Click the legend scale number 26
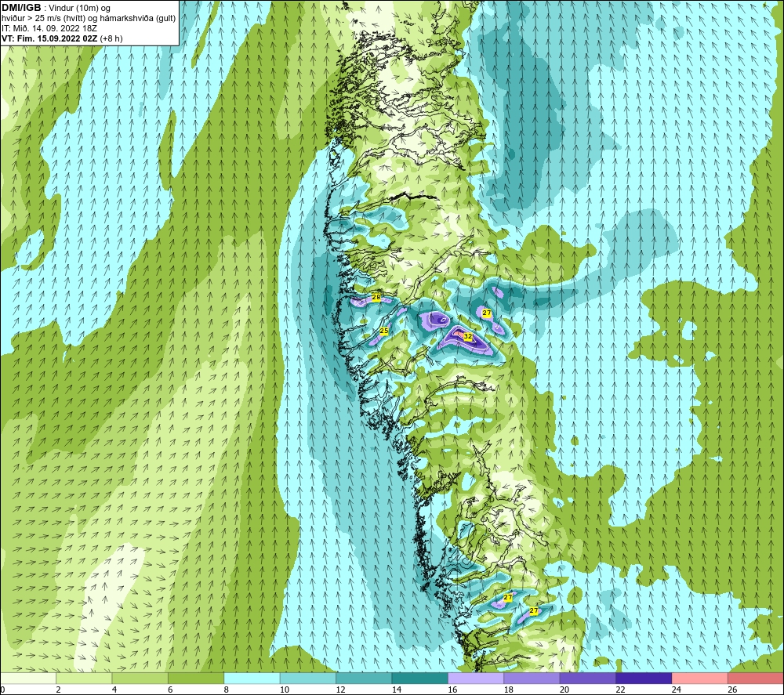The image size is (784, 695). [732, 690]
